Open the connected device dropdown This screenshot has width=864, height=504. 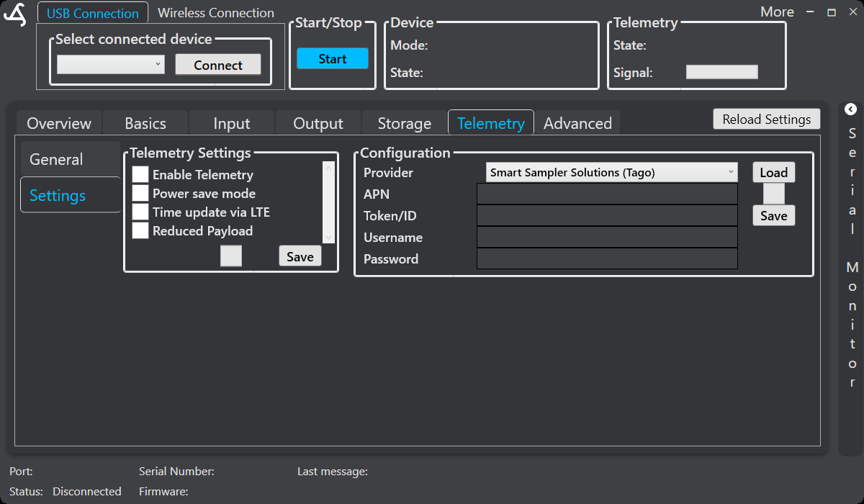click(x=111, y=65)
